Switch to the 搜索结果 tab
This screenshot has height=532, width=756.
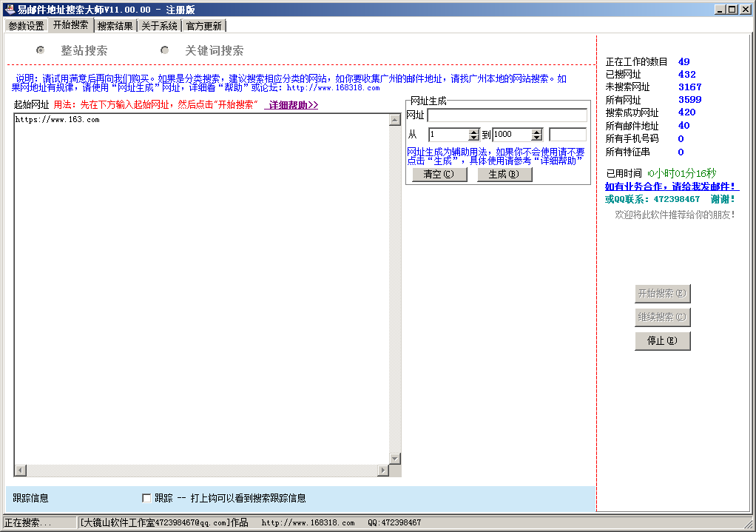[115, 26]
